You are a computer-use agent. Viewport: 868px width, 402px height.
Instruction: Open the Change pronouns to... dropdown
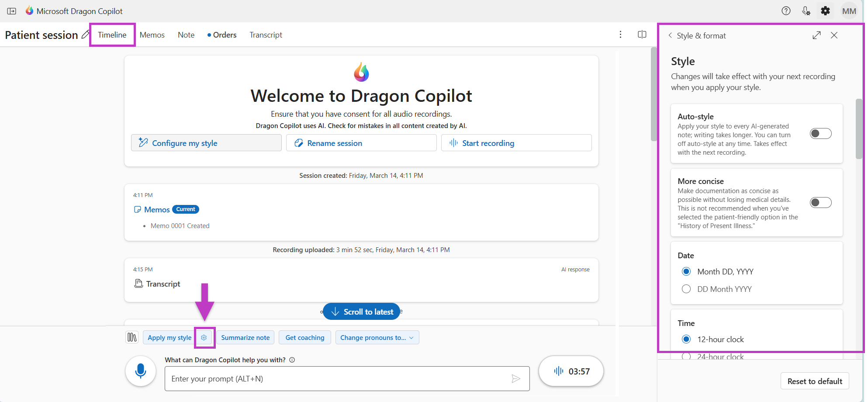pos(377,337)
